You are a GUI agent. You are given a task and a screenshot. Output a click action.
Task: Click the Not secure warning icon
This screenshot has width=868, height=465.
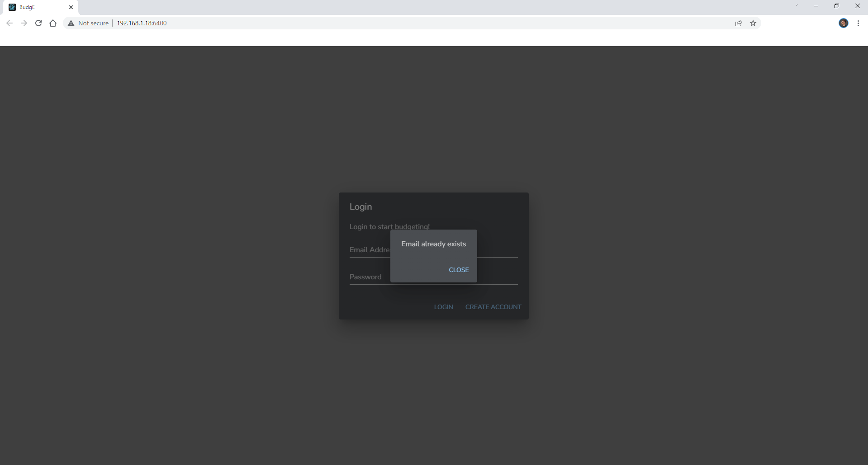point(71,23)
